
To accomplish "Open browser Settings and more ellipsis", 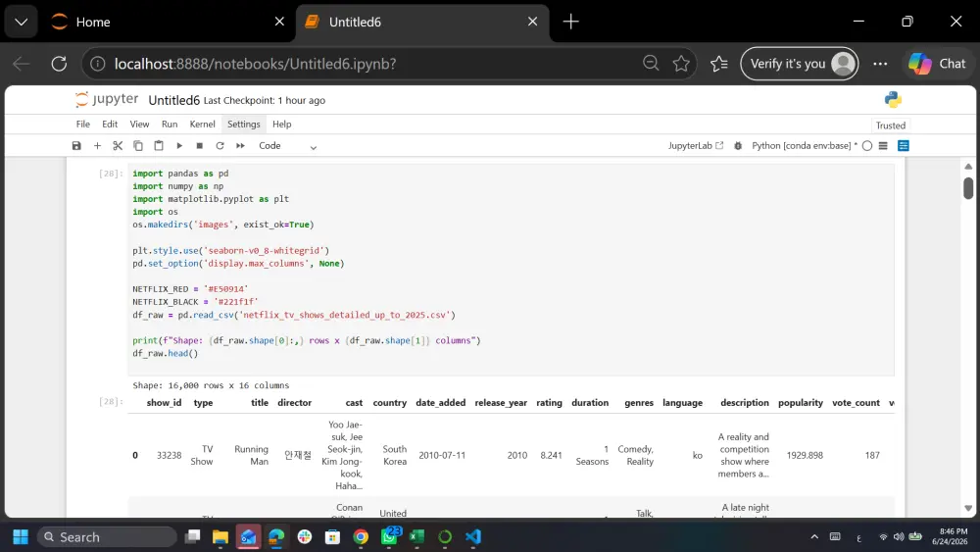I will point(880,64).
